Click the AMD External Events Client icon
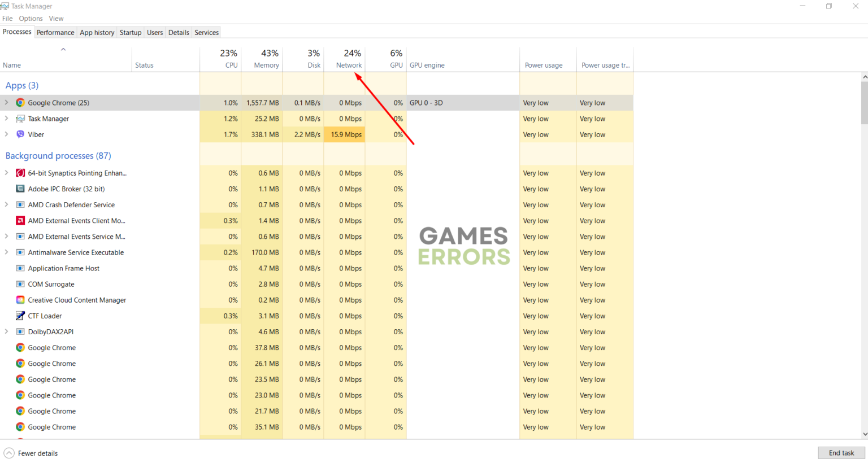868x463 pixels. [x=20, y=221]
